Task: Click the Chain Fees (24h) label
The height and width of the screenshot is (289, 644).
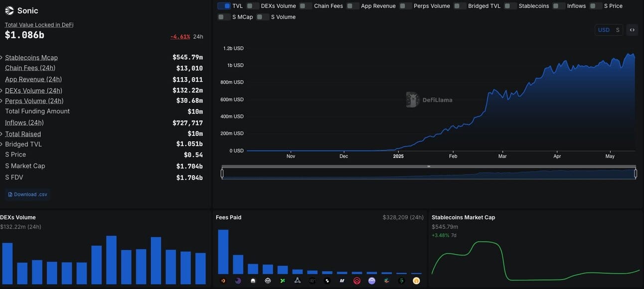Action: click(x=30, y=68)
